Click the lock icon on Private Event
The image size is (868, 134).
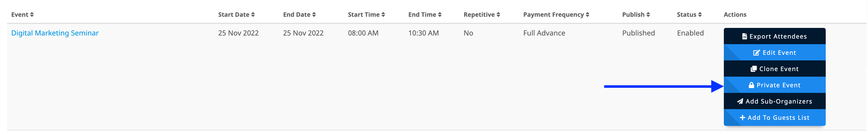(x=751, y=85)
